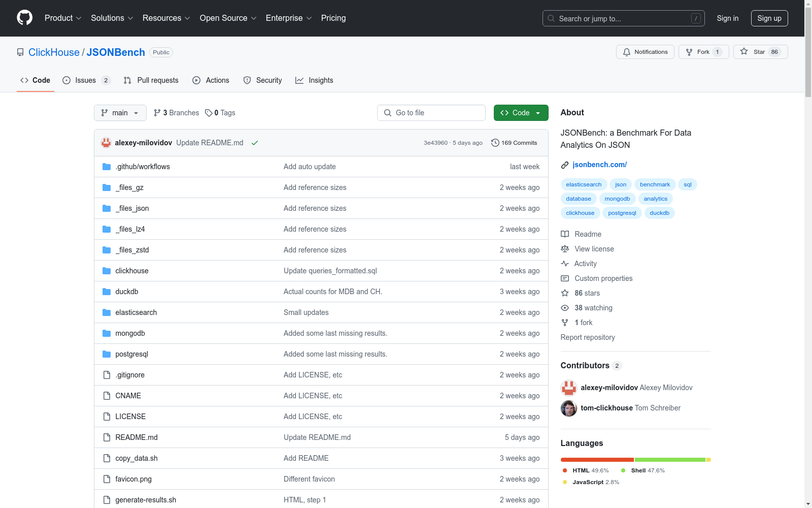Click the benchmark topic tag
The height and width of the screenshot is (508, 812).
click(x=655, y=184)
